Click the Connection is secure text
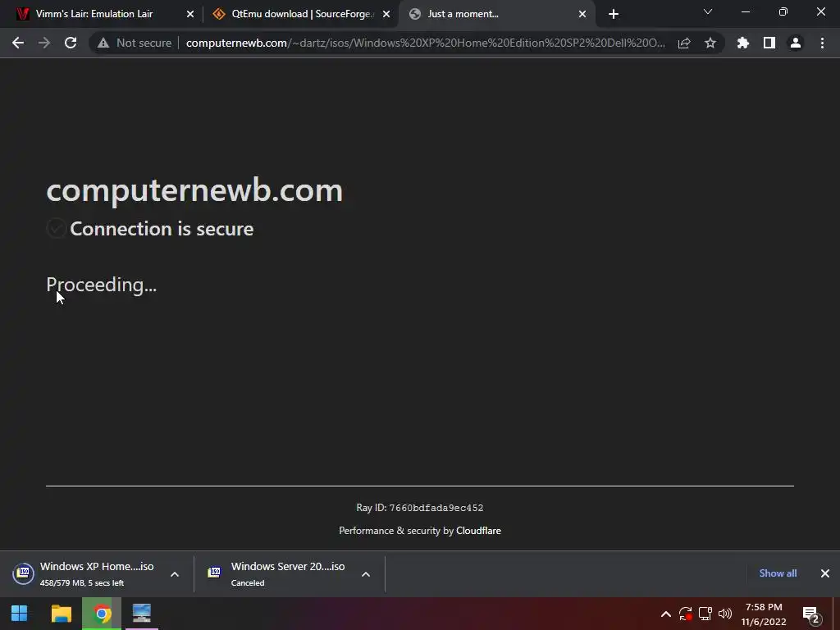This screenshot has height=630, width=840. point(162,229)
